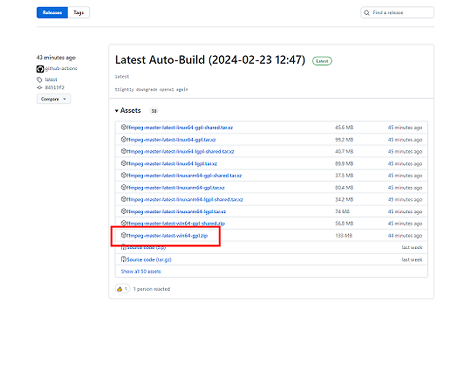Open the Latest Auto-Build release title

(210, 60)
